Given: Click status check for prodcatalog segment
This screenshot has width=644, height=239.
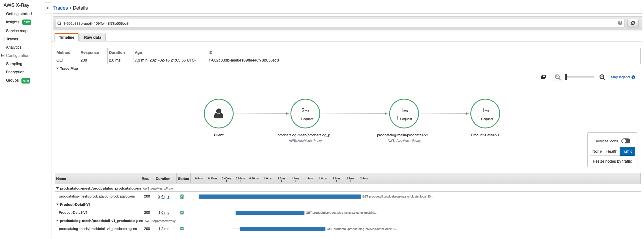Looking at the screenshot, I should (182, 196).
